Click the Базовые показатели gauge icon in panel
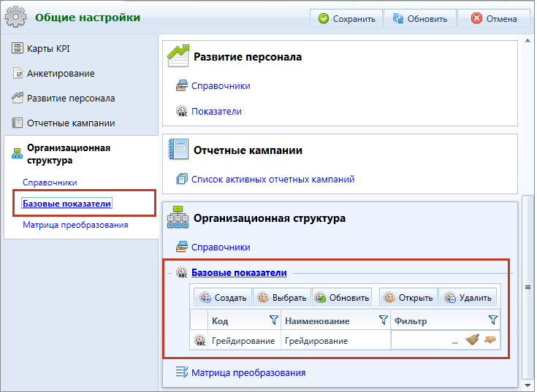This screenshot has height=392, width=537. coord(181,272)
